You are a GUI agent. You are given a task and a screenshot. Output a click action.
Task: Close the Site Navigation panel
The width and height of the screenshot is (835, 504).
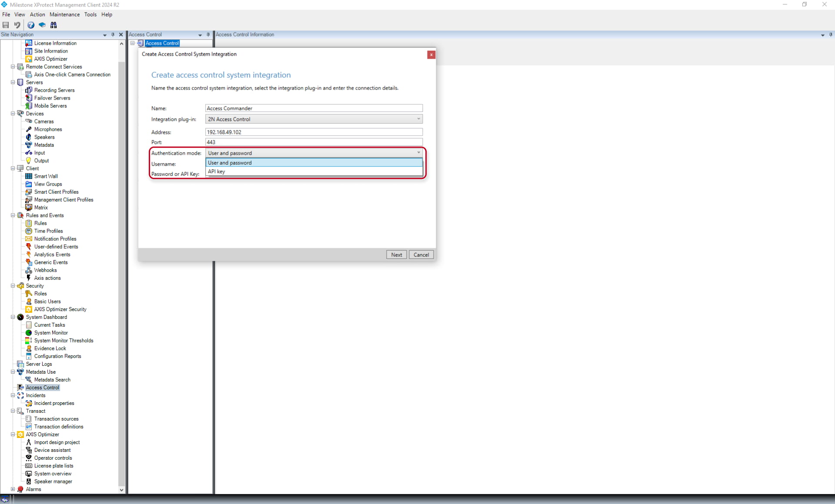coord(121,35)
